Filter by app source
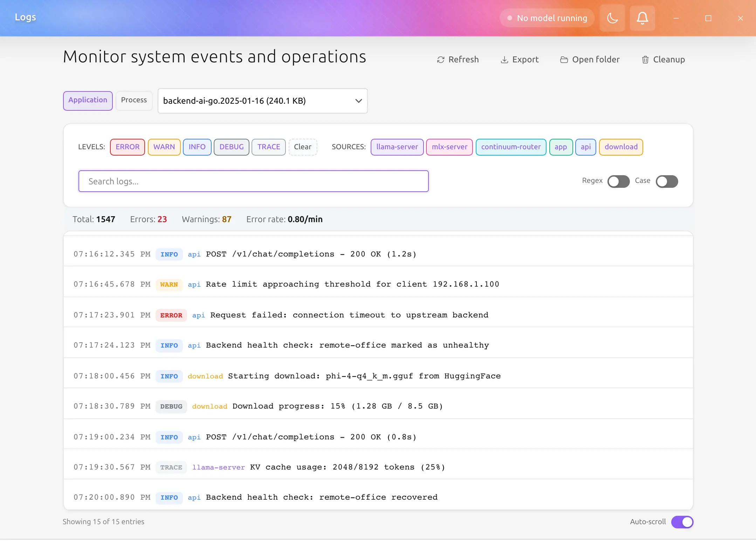756x541 pixels. 561,147
